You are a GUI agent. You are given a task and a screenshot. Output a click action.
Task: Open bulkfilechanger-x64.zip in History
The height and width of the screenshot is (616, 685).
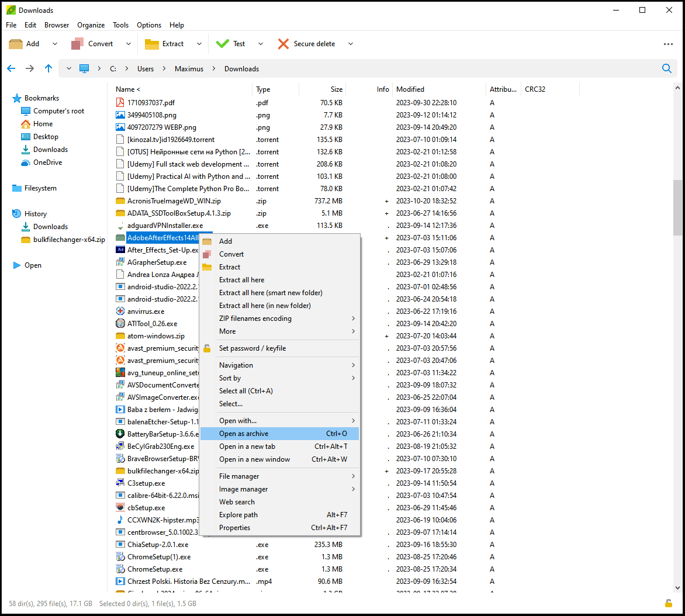[x=69, y=240]
